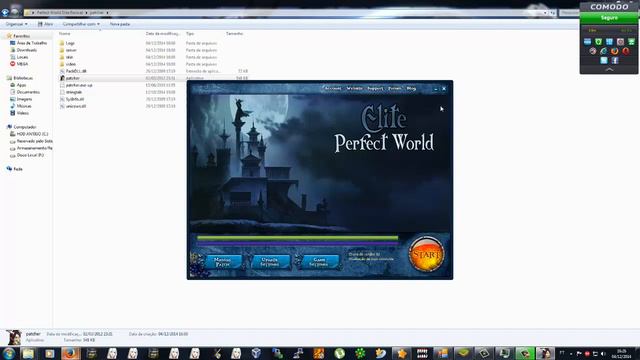Screen dimensions: 640x360
Task: Click the Facebook icon in the COMODO widget
Action: [x=615, y=60]
